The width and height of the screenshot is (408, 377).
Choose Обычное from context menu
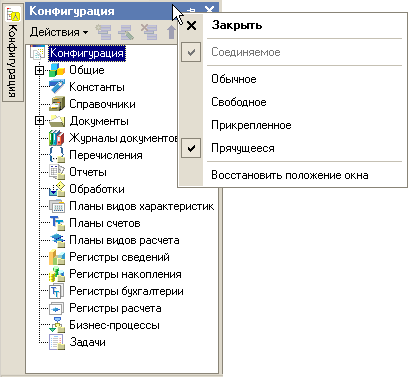[234, 79]
